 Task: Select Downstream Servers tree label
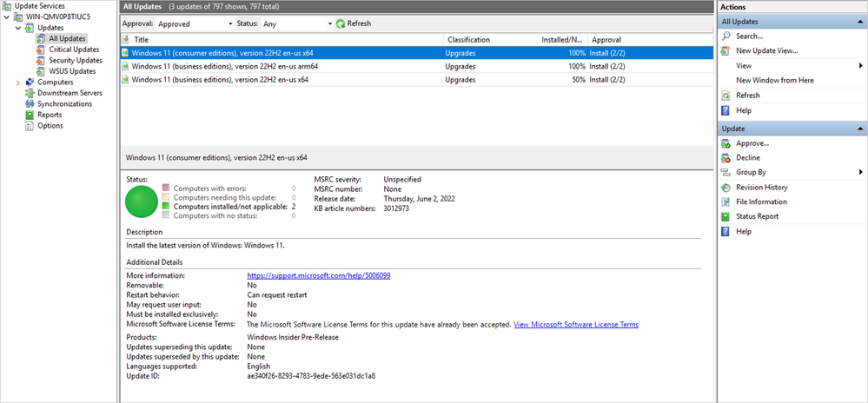point(70,93)
